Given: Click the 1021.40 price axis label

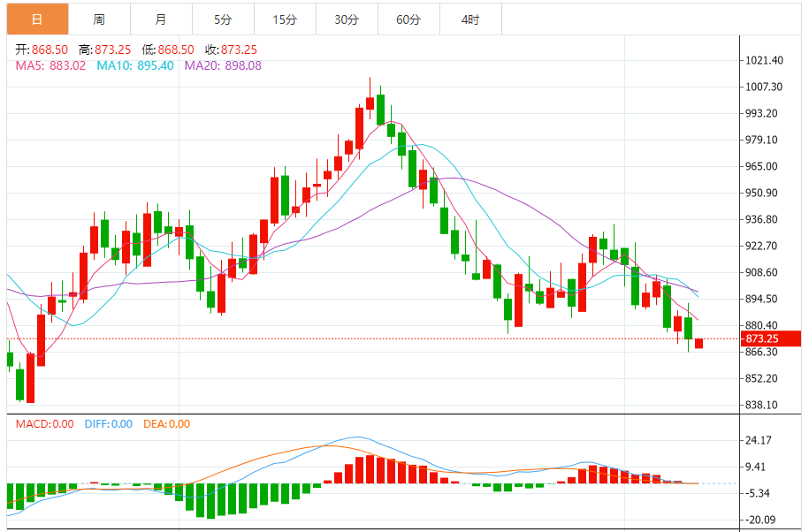Looking at the screenshot, I should (x=764, y=60).
